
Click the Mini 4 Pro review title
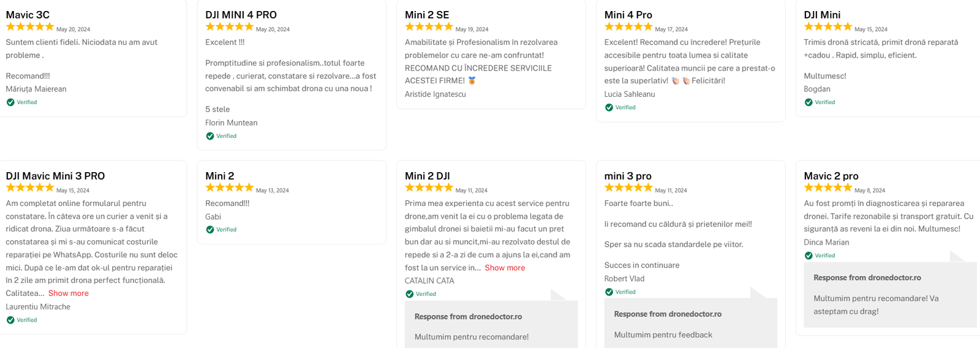[628, 15]
